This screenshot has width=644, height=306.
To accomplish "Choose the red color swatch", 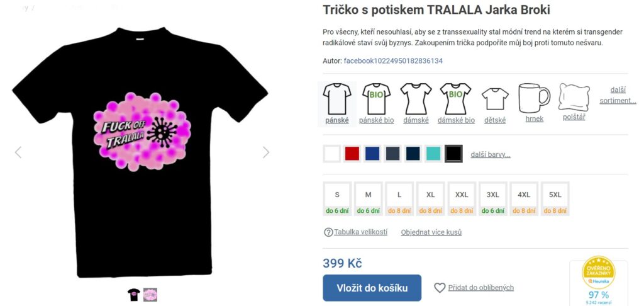I will coord(352,154).
